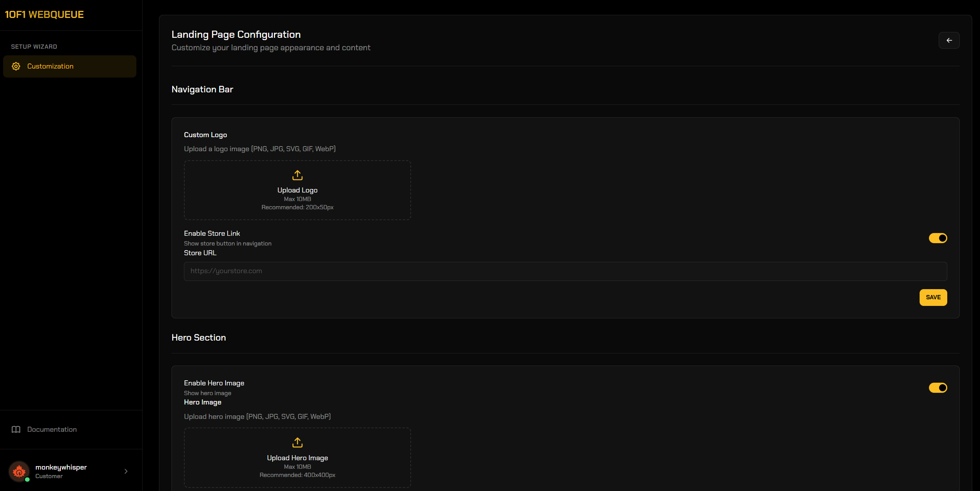This screenshot has height=491, width=980.
Task: Click the Documentation book icon
Action: 16,429
